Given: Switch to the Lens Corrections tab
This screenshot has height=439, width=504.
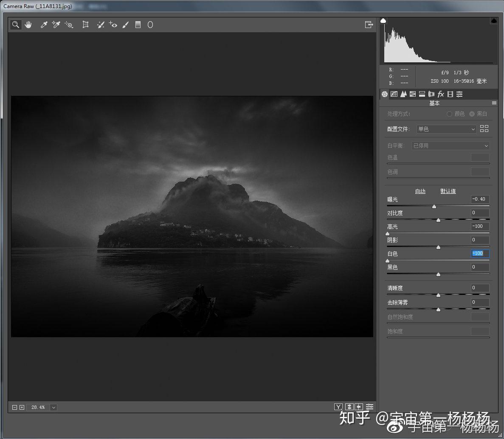Looking at the screenshot, I should (x=431, y=94).
